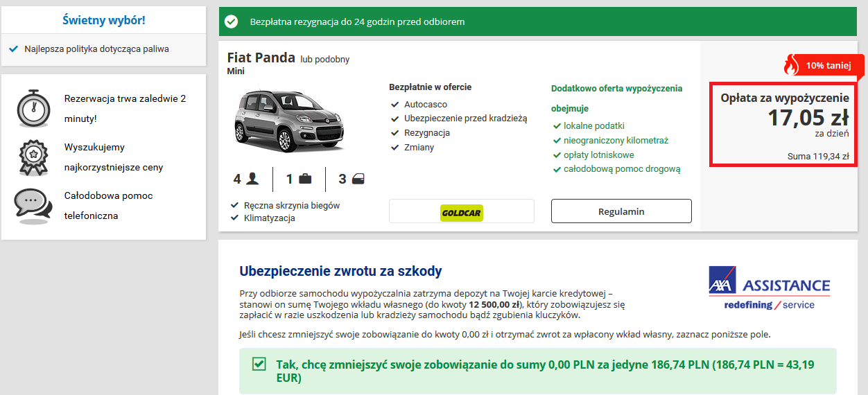The height and width of the screenshot is (395, 868).
Task: Click the speech bubble phone support icon
Action: click(x=33, y=204)
